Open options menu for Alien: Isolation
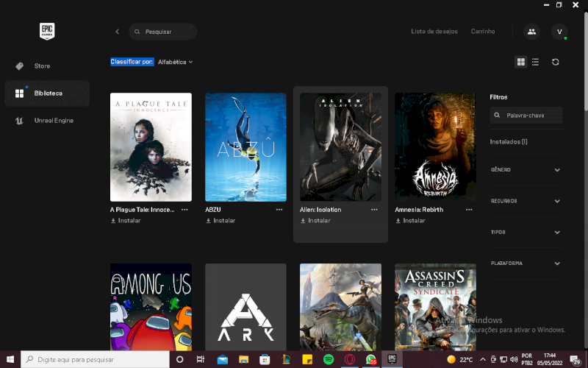 tap(374, 210)
